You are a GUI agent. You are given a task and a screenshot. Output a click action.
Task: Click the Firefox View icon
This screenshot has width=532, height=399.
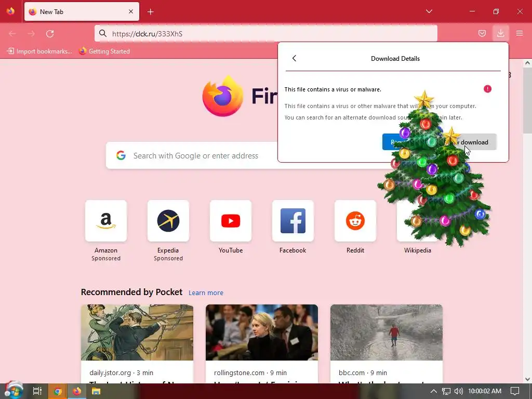(x=10, y=11)
